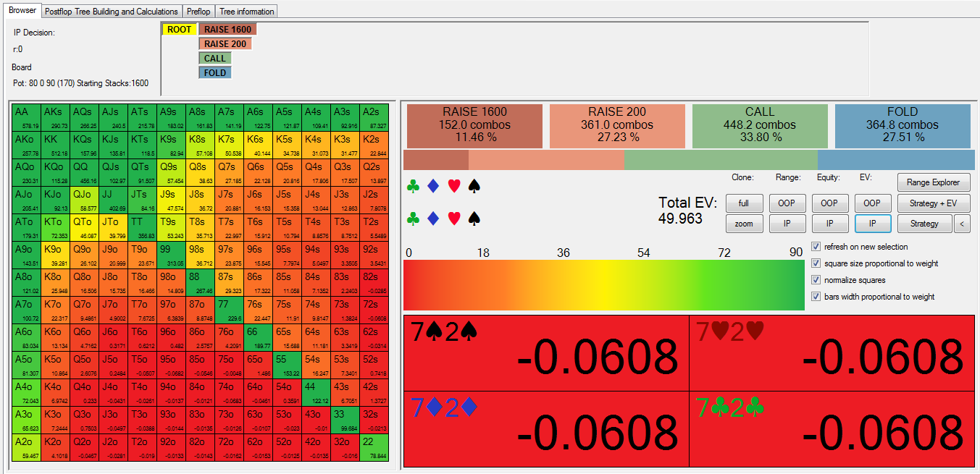This screenshot has width=980, height=474.
Task: Select the 32o cell in the hand matrix
Action: pyautogui.click(x=345, y=448)
